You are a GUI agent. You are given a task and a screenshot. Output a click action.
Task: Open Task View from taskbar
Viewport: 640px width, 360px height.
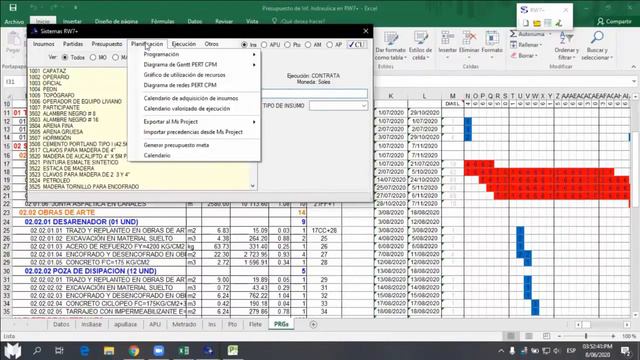(59, 351)
